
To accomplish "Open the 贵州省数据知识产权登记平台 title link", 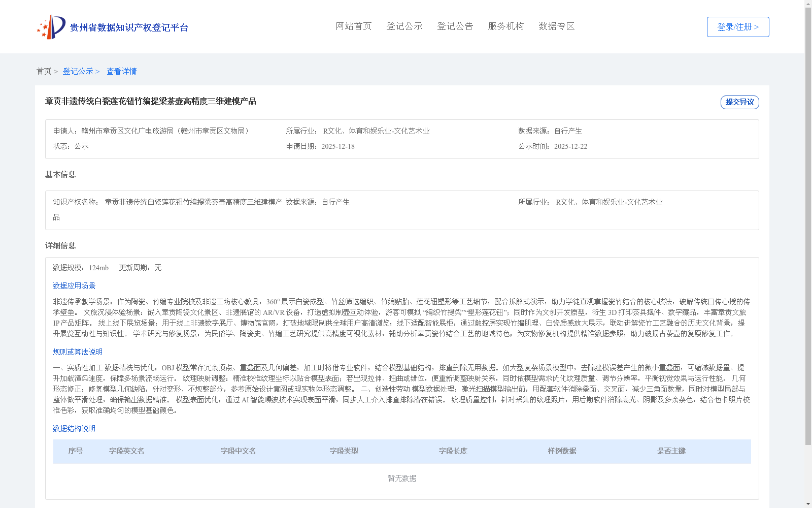I will pos(129,27).
